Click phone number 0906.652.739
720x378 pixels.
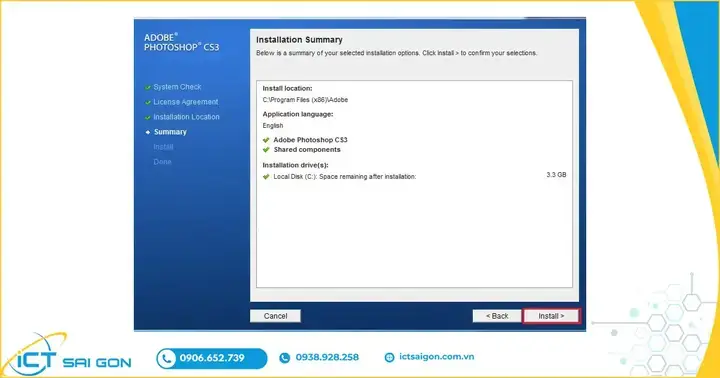pos(212,358)
